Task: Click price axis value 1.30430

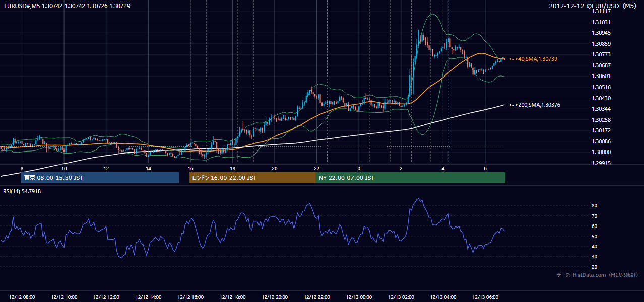Action: (601, 98)
